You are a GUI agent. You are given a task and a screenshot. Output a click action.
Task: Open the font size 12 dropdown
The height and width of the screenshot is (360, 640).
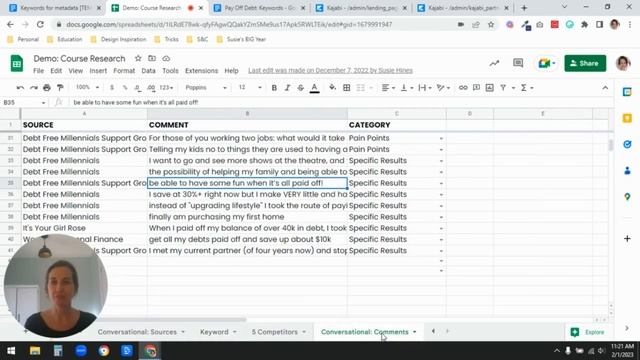250,87
